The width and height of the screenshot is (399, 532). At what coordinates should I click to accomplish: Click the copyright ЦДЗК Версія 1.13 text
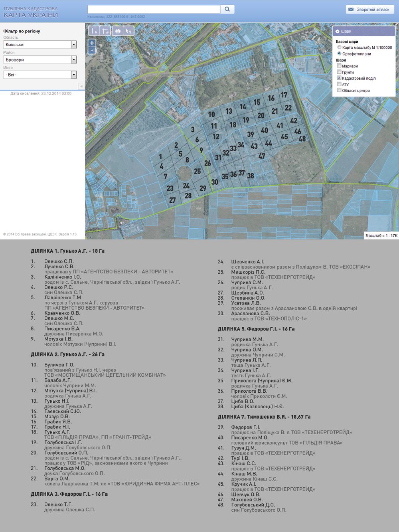[x=40, y=234]
